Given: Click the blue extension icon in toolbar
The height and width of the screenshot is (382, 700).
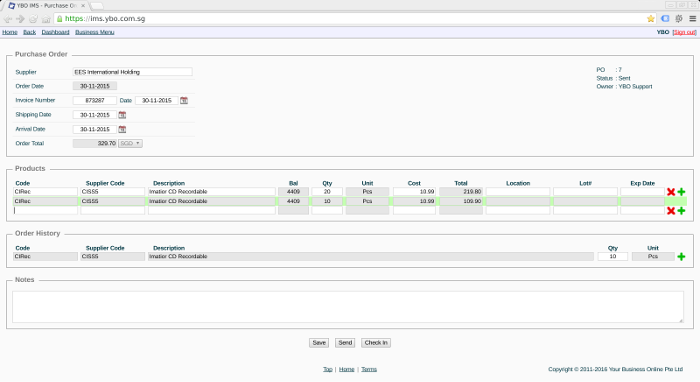Looking at the screenshot, I should coord(665,19).
